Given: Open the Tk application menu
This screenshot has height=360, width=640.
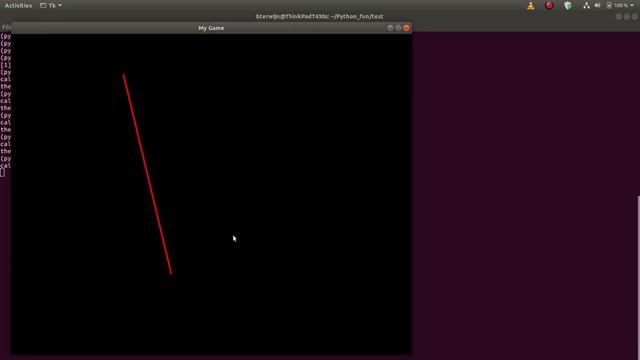Looking at the screenshot, I should (x=51, y=6).
